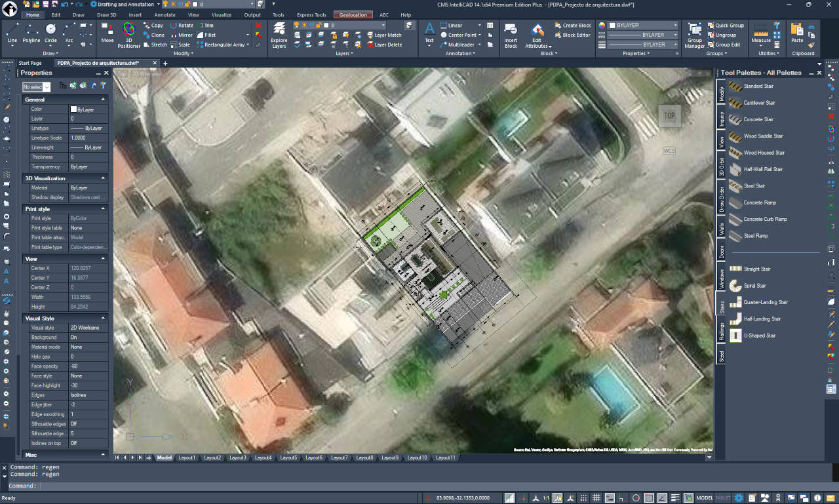
Task: Activate the Circle tool
Action: coord(50,30)
